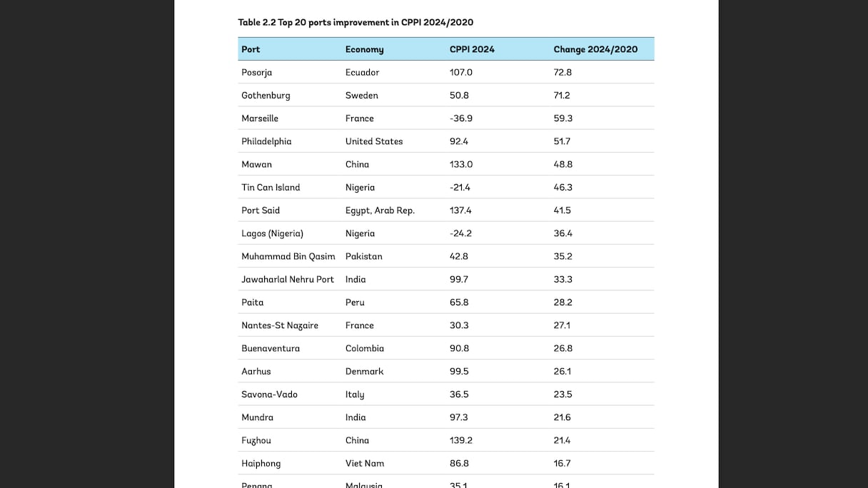Click the 'Lagos (Nigeria)' port name
Image resolution: width=868 pixels, height=488 pixels.
tap(272, 233)
